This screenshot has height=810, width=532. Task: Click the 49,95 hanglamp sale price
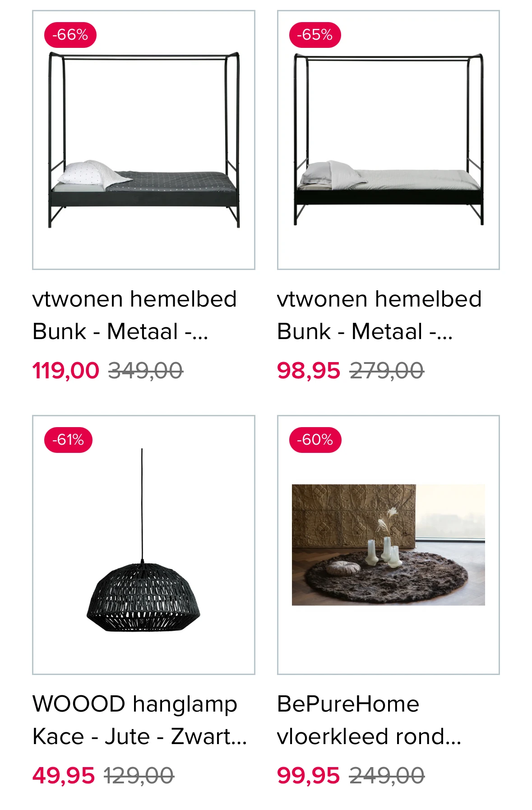64,775
